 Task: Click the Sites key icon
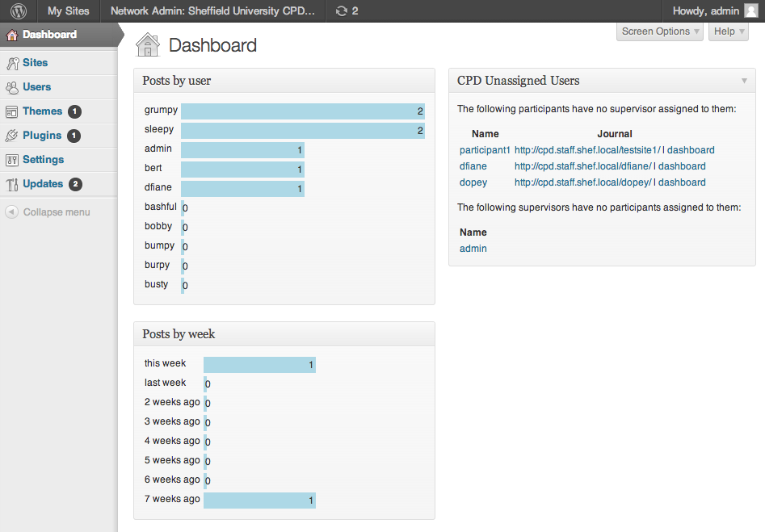12,63
